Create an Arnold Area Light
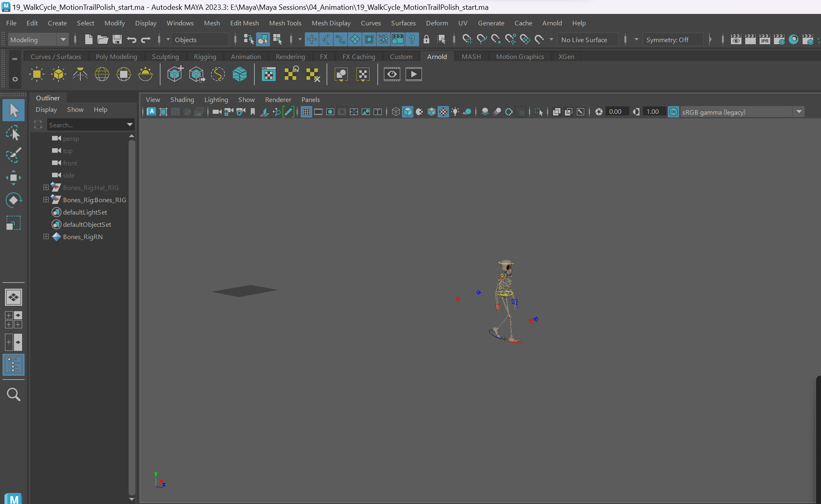 pos(36,74)
